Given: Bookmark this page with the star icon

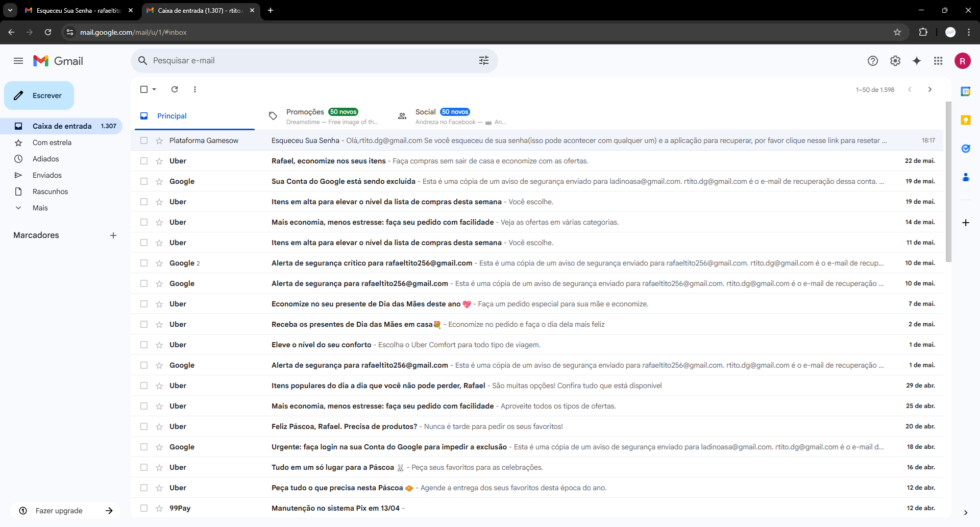Looking at the screenshot, I should click(x=897, y=32).
